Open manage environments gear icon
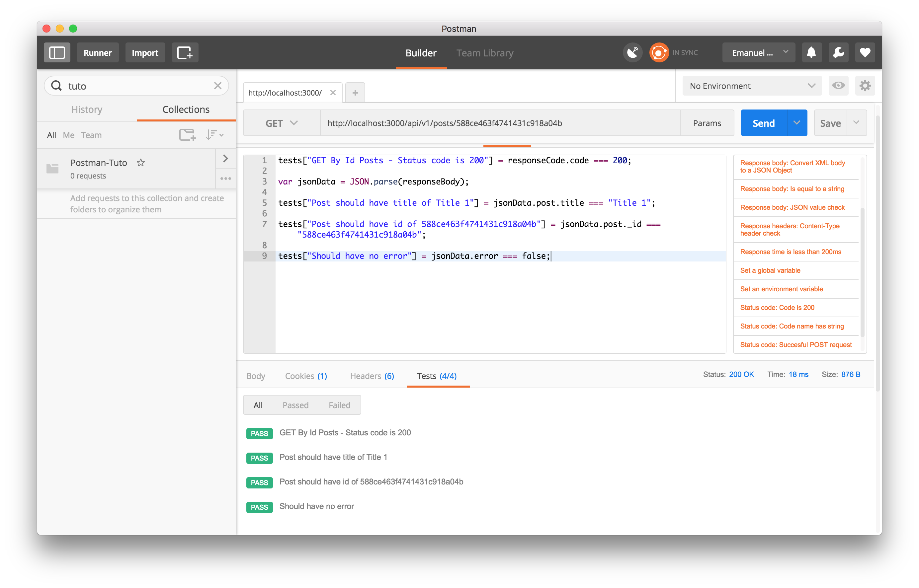This screenshot has width=919, height=588. click(865, 86)
